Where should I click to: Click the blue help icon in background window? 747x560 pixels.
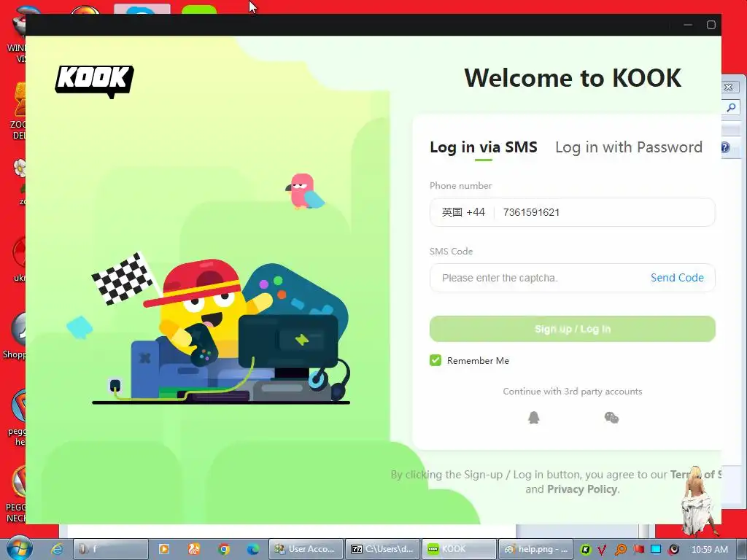pos(725,147)
